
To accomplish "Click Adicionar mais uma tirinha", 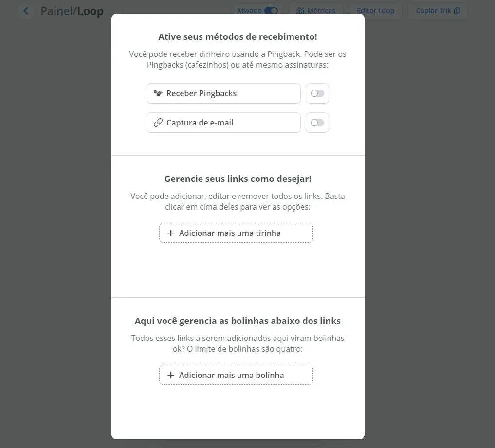I will tap(236, 233).
